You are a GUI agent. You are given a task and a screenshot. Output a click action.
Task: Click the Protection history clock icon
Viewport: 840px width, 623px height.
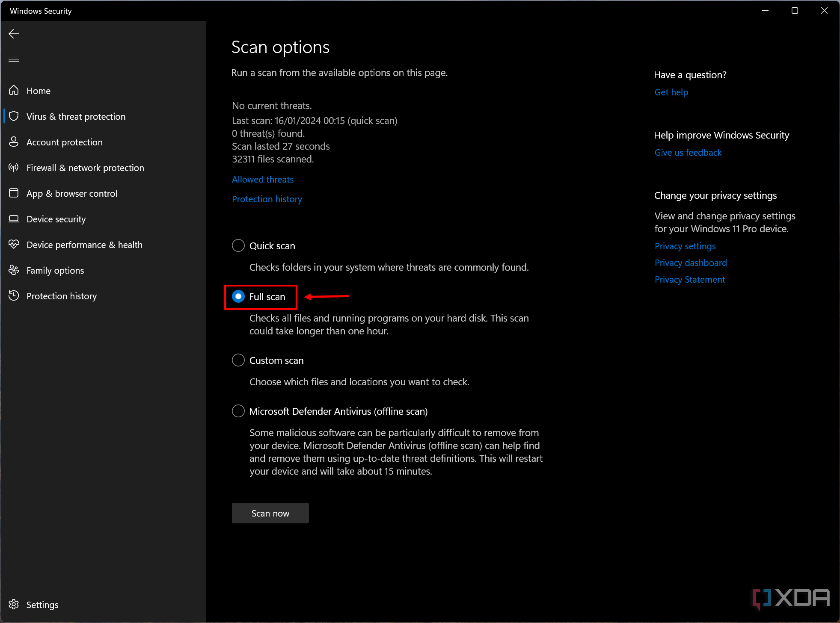14,295
